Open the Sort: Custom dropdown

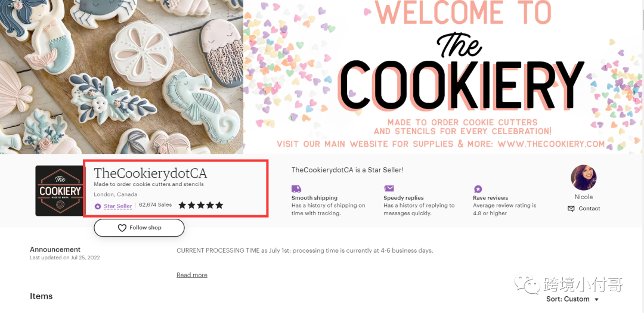(x=572, y=299)
